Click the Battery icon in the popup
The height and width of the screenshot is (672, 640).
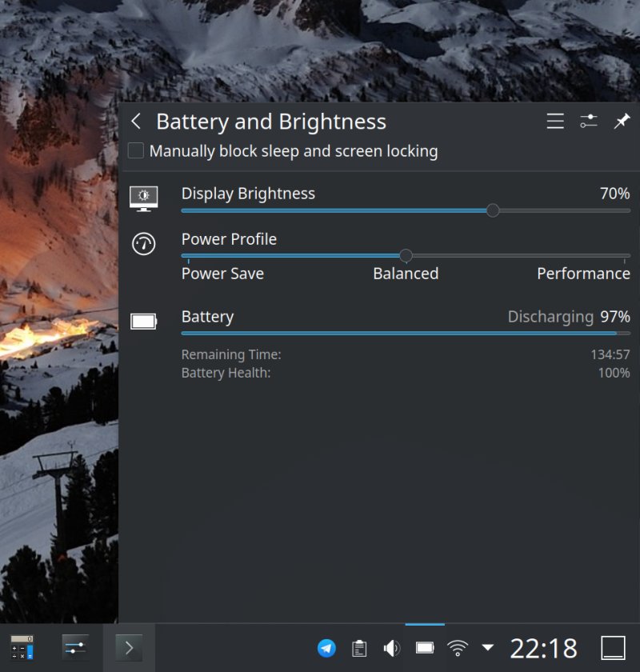(144, 321)
